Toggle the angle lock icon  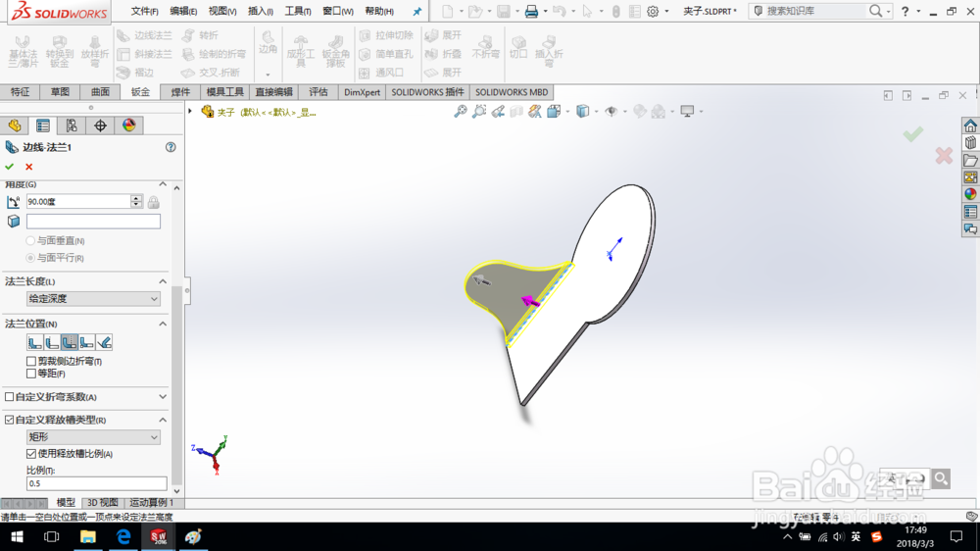point(153,201)
